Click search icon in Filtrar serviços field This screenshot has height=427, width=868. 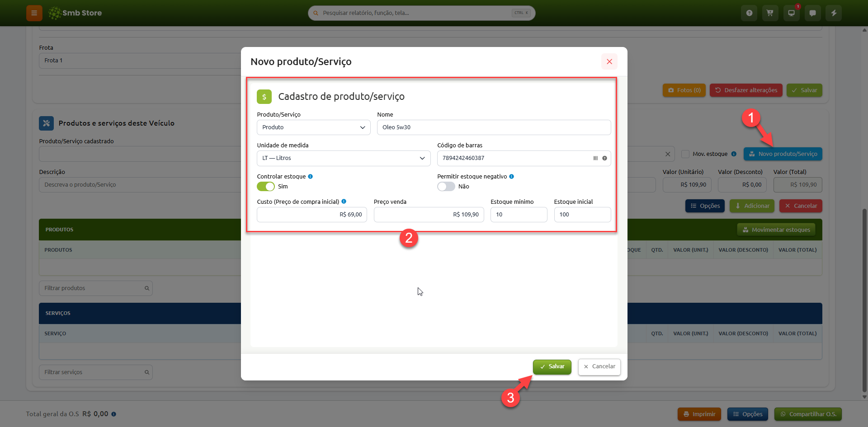pyautogui.click(x=147, y=372)
